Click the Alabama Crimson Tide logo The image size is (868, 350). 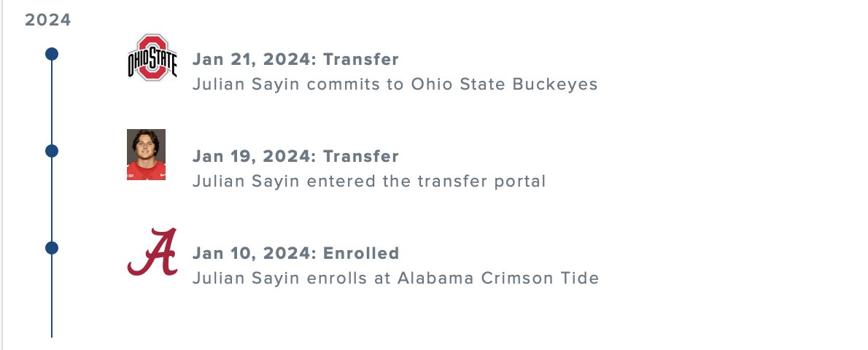(x=152, y=252)
